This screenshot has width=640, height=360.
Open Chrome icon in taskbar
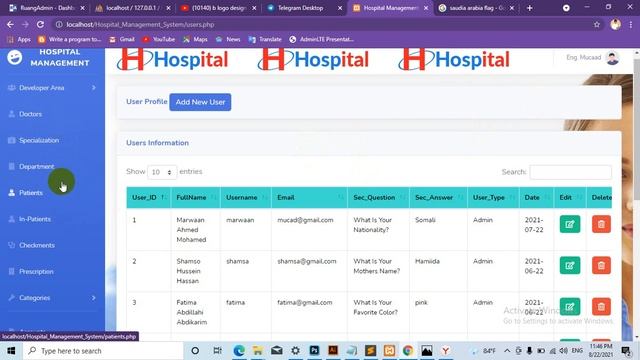408,351
